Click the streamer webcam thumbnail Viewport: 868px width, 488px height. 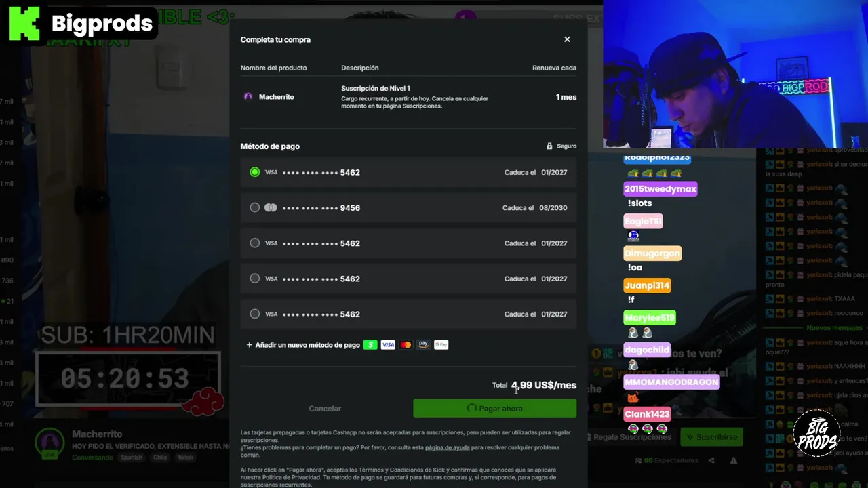[735, 74]
